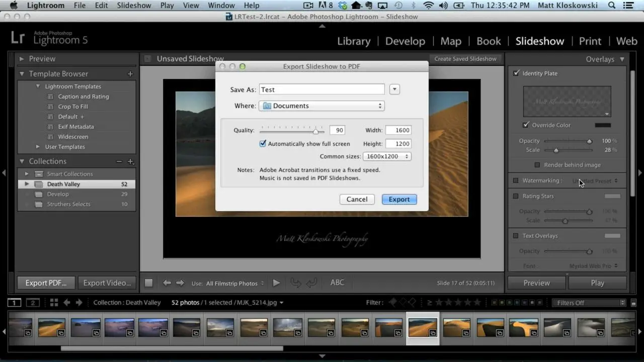Enable the Rating Stars overlay checkbox

click(x=516, y=196)
